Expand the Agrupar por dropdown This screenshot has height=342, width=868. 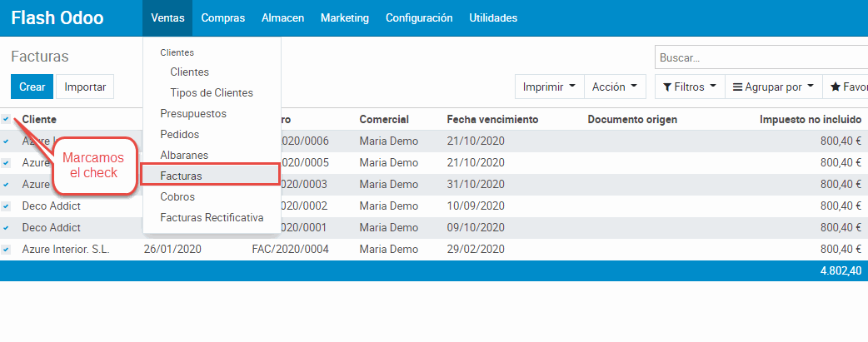(772, 87)
